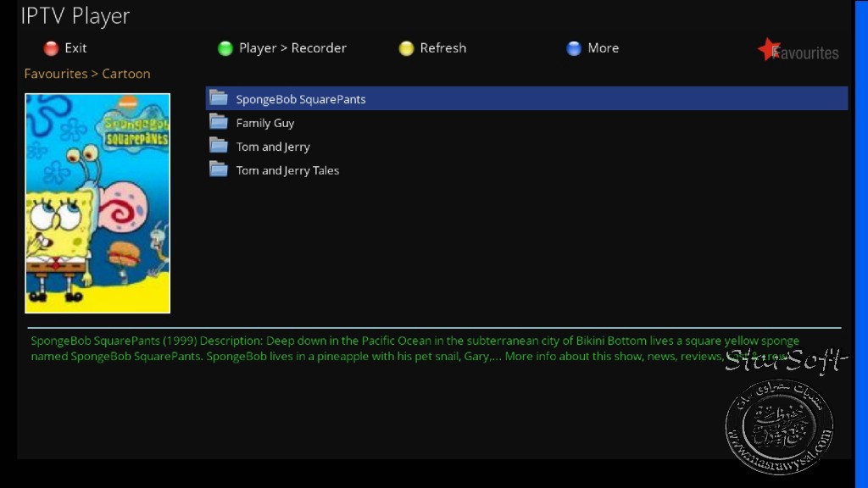Click the Refresh label
The width and height of the screenshot is (868, 488).
(x=442, y=48)
